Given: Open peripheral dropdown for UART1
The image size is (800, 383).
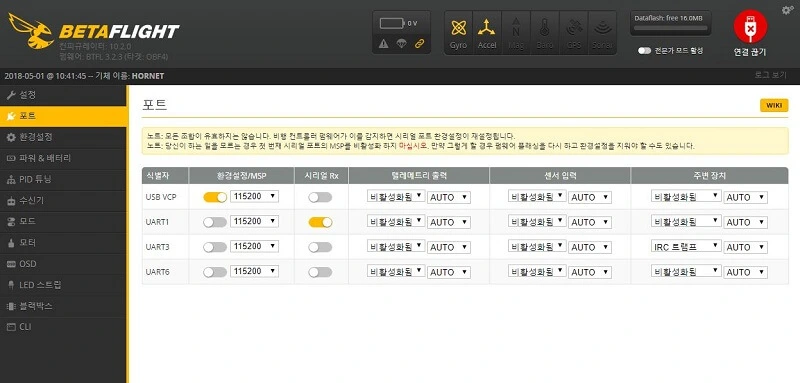Looking at the screenshot, I should point(686,221).
